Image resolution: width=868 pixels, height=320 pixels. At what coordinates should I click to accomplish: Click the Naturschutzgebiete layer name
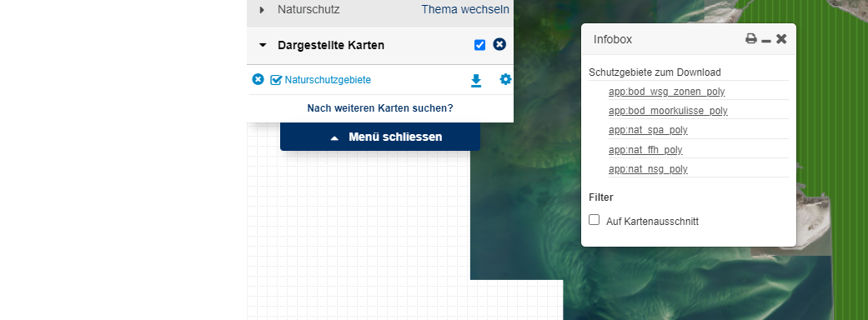pyautogui.click(x=328, y=80)
